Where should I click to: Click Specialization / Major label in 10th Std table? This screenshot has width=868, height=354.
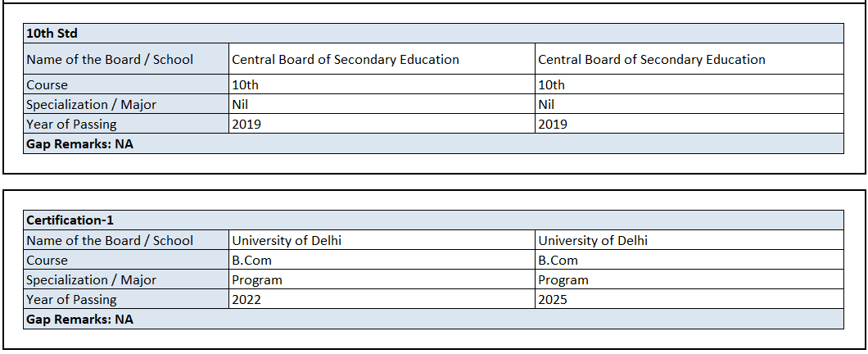(x=91, y=104)
